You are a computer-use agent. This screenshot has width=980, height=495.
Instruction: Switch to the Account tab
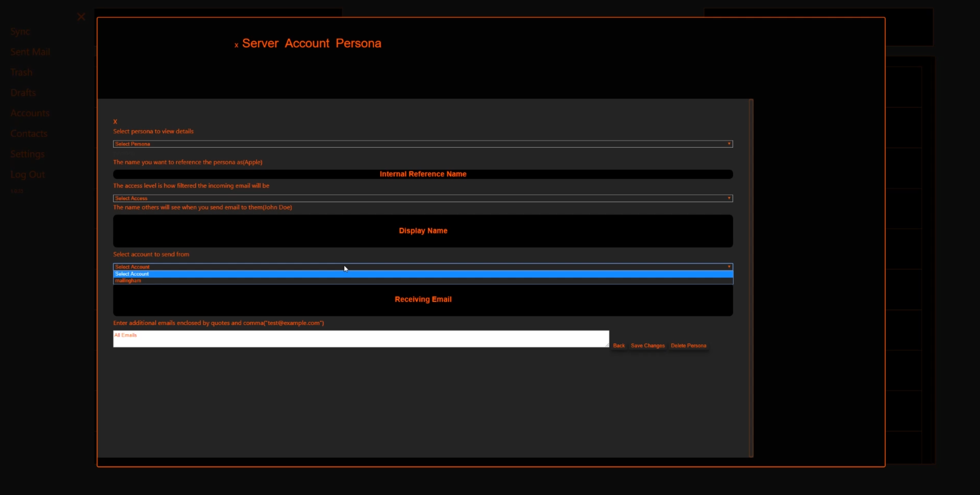pos(307,43)
